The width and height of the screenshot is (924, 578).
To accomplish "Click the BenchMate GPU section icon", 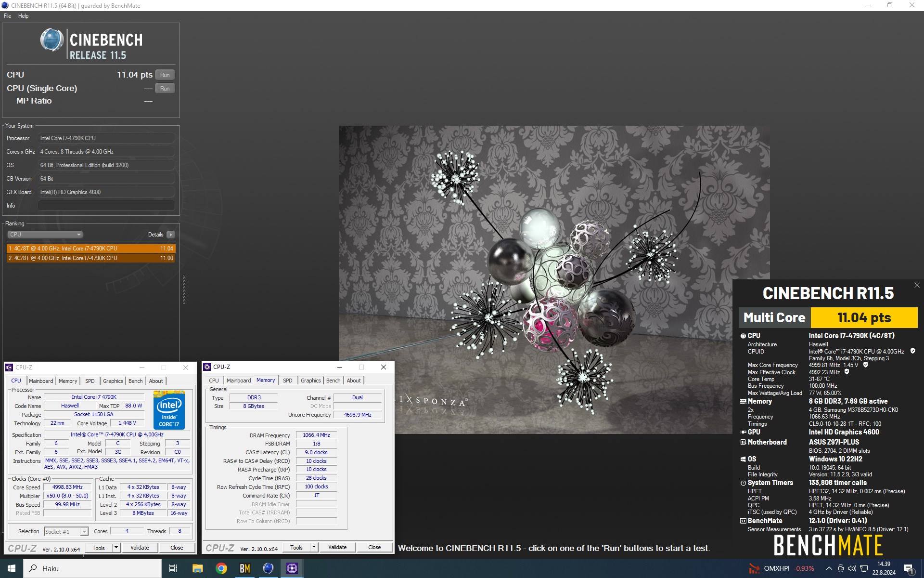I will pyautogui.click(x=743, y=432).
